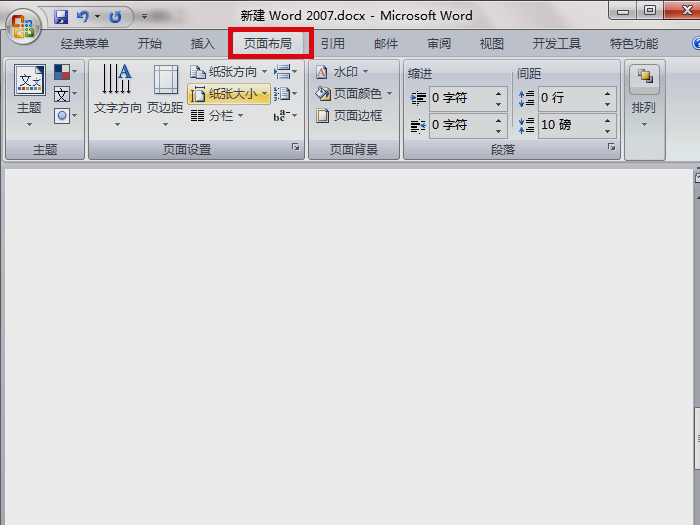Increase spacing before with up arrow
Image resolution: width=700 pixels, height=525 pixels.
click(608, 93)
